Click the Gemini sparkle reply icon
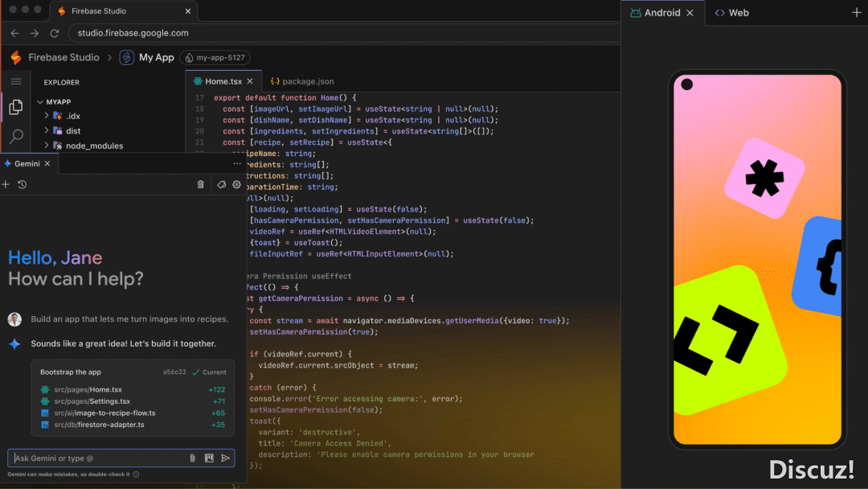Viewport: 868px width, 489px height. point(15,344)
